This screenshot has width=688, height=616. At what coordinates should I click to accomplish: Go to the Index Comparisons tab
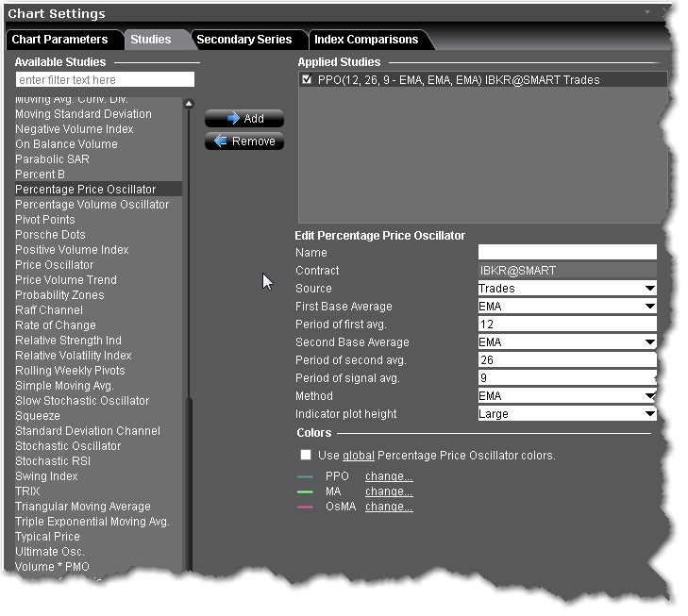point(365,40)
